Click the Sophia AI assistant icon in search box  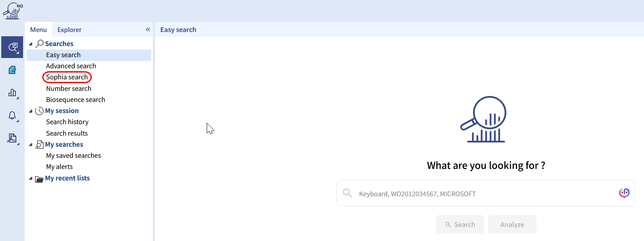624,193
